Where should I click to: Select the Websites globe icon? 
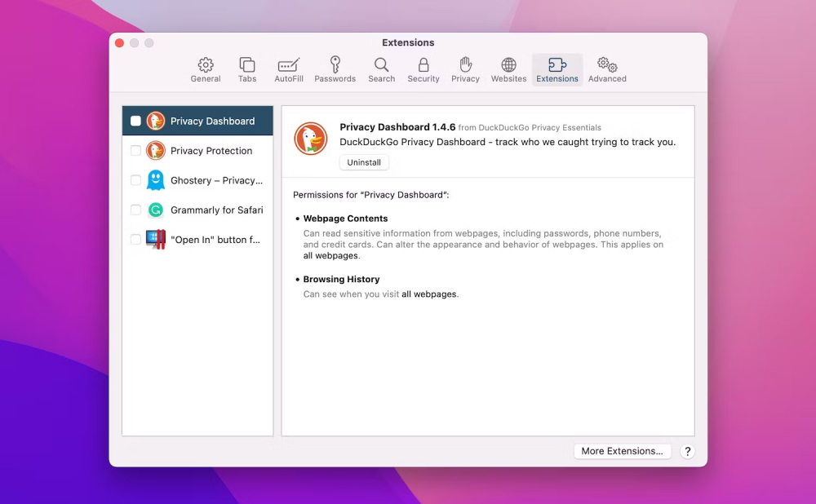508,69
